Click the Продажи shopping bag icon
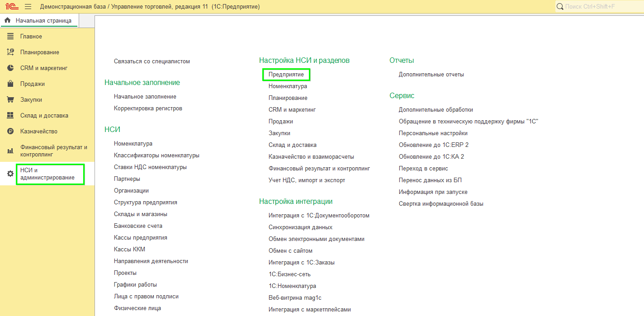Viewport: 644px width, 316px height. point(10,84)
